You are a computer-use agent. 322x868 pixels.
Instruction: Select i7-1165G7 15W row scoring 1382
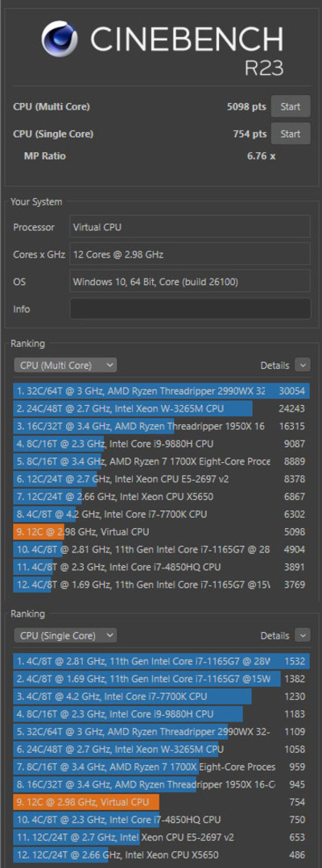coord(161,678)
